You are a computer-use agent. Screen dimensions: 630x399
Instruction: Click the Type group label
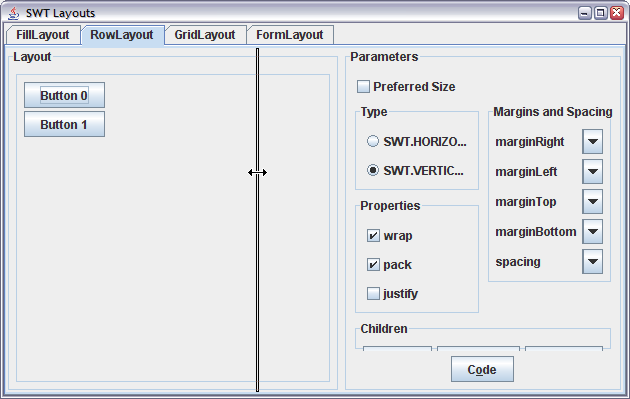pos(374,112)
